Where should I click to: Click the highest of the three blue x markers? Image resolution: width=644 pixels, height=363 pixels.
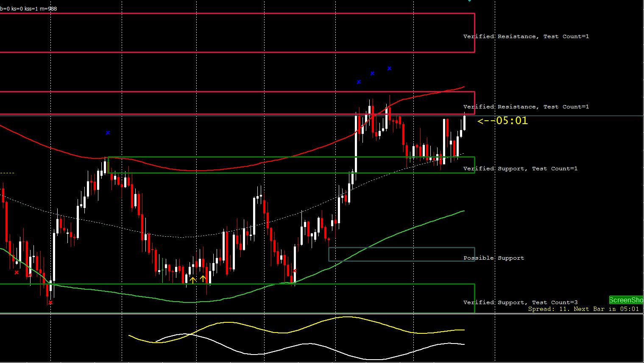coord(389,68)
